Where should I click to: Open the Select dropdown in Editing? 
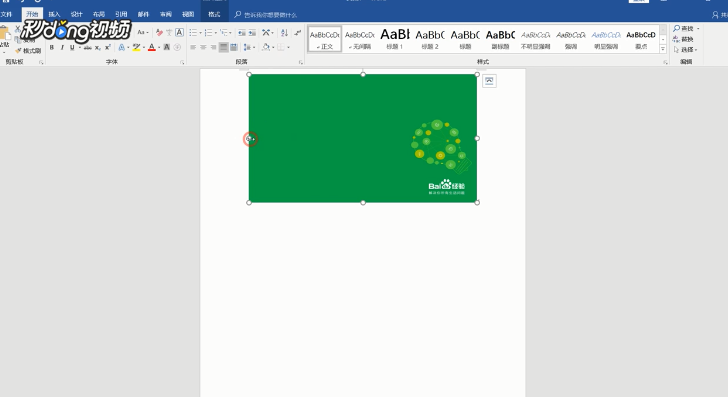(x=686, y=49)
